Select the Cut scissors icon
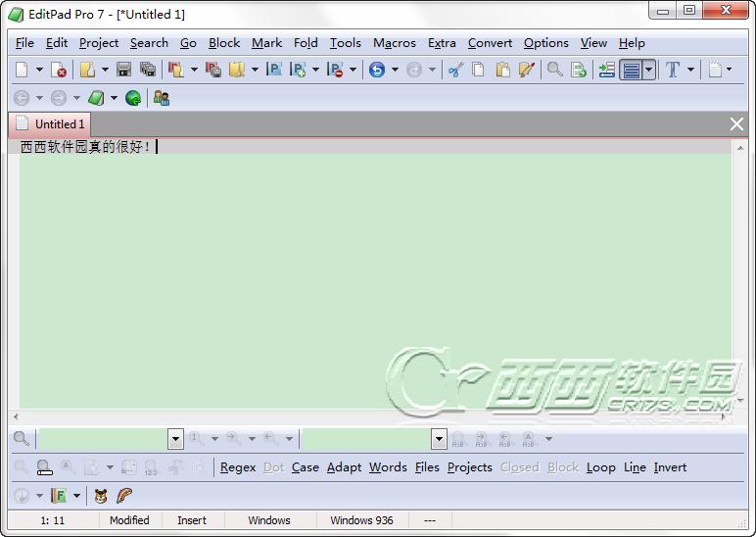This screenshot has height=537, width=756. click(455, 70)
